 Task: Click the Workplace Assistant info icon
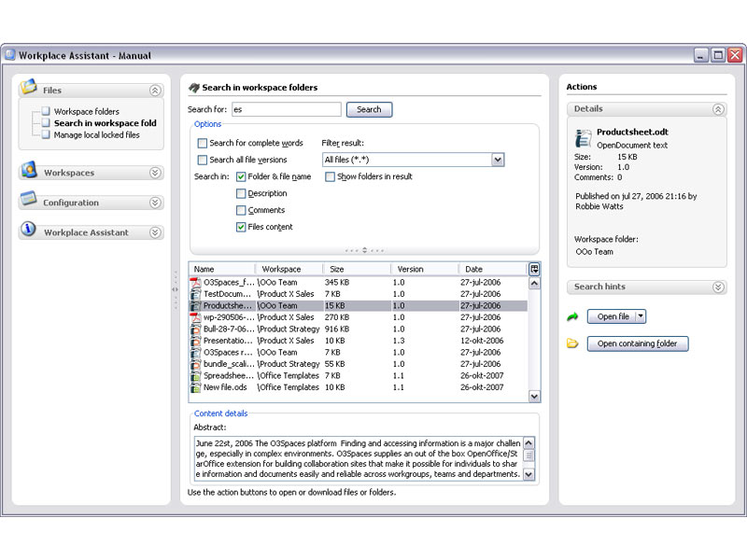click(28, 230)
